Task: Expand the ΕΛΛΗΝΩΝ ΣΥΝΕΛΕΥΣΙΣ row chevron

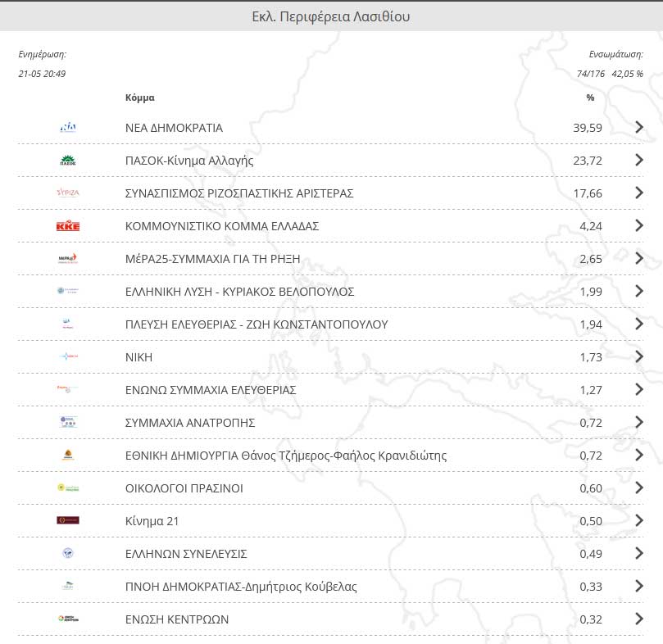Action: [639, 553]
